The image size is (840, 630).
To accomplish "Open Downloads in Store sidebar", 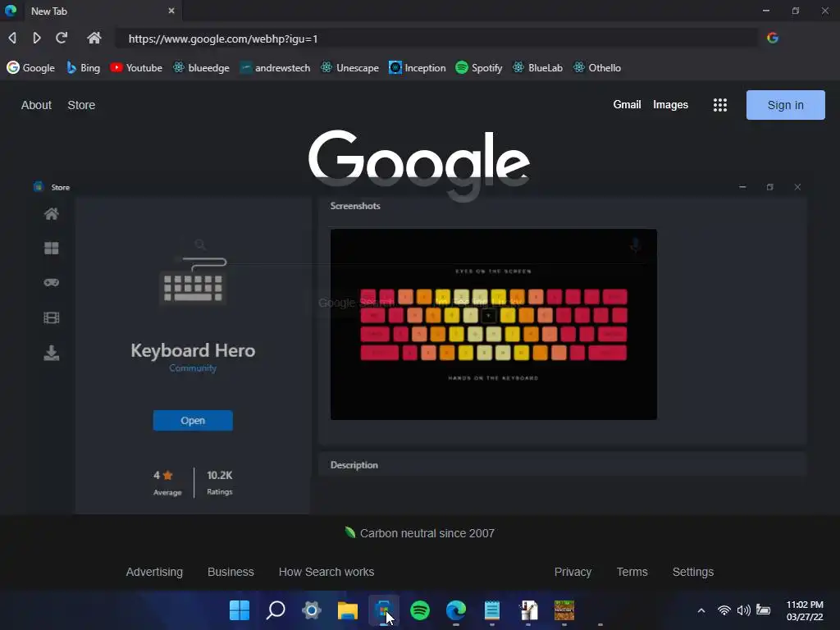I will 52,353.
